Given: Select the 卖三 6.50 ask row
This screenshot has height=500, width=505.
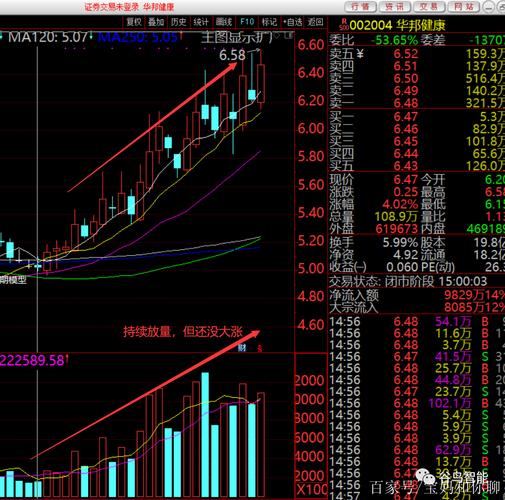Looking at the screenshot, I should click(x=417, y=78).
